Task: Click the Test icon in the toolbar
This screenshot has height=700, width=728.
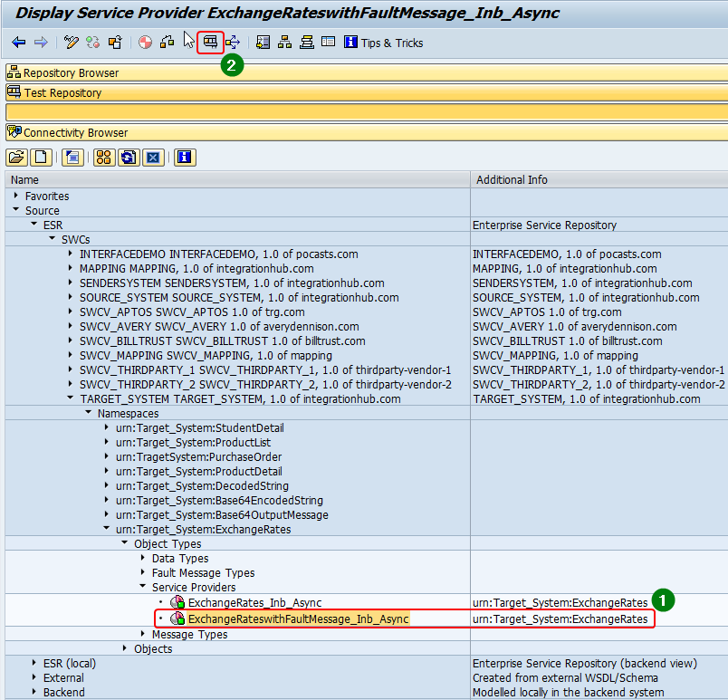Action: (210, 43)
